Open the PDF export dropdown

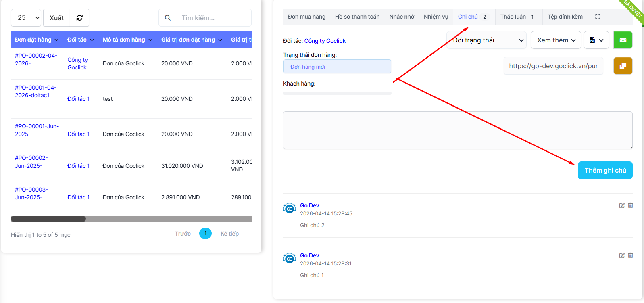[596, 40]
